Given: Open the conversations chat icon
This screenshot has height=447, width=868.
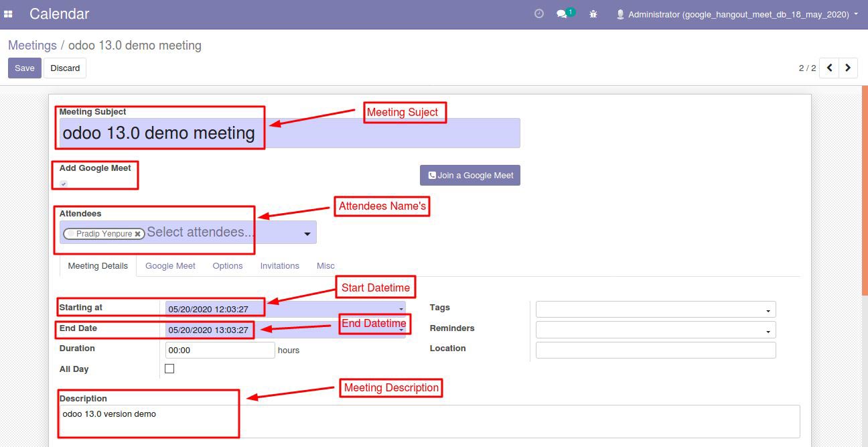Looking at the screenshot, I should [562, 13].
